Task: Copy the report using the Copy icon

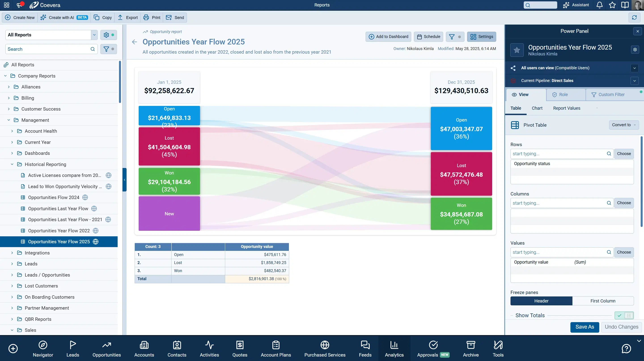Action: (97, 17)
